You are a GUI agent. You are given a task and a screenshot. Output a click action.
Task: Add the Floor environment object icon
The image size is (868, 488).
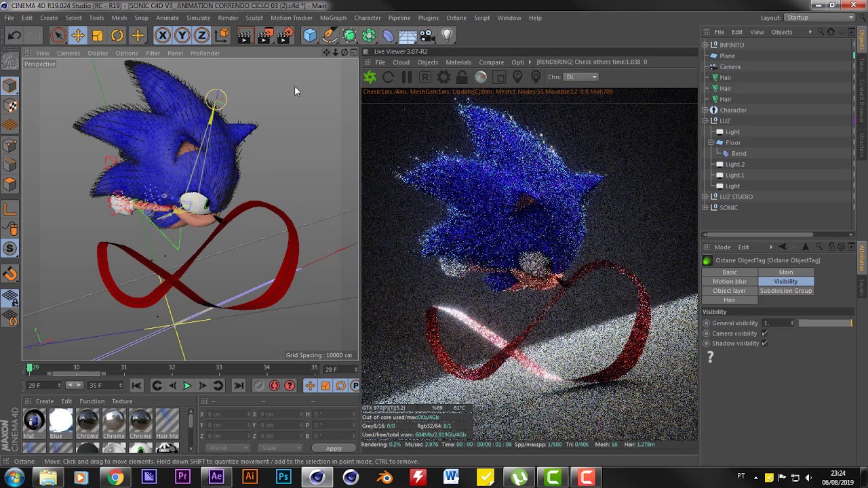coord(408,35)
